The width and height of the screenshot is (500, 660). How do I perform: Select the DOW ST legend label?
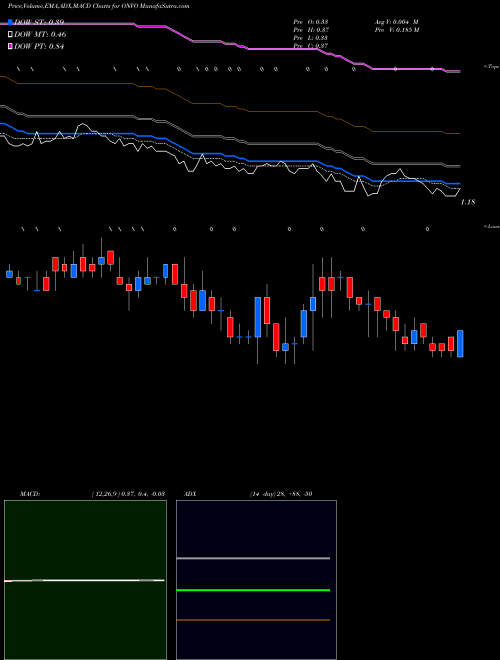pyautogui.click(x=39, y=22)
